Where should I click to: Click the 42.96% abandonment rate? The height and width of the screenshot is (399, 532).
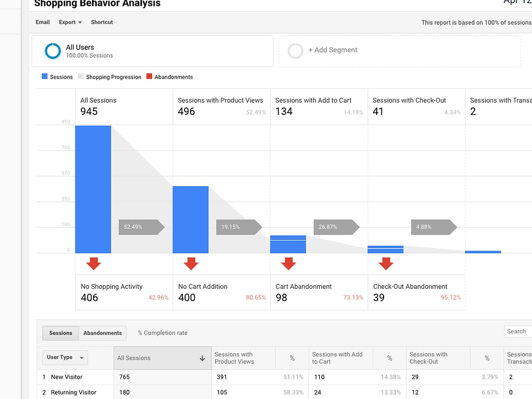click(158, 297)
